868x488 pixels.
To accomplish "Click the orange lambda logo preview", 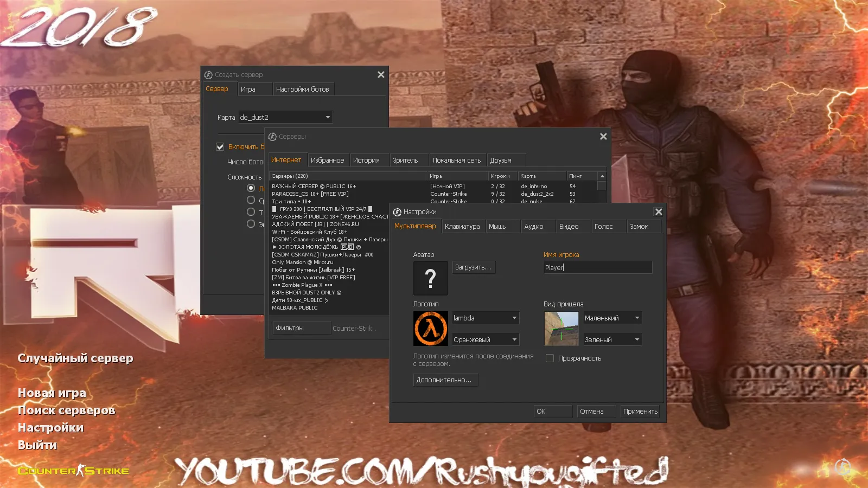I will pos(430,329).
